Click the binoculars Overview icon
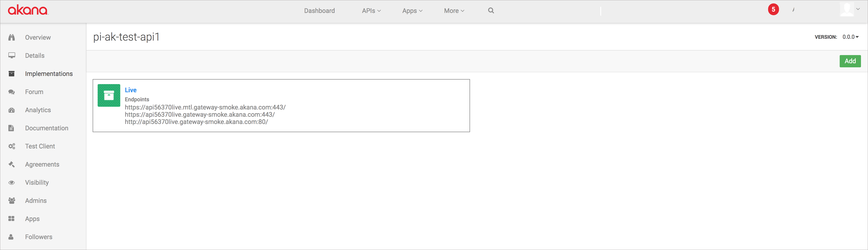This screenshot has height=250, width=868. click(12, 37)
